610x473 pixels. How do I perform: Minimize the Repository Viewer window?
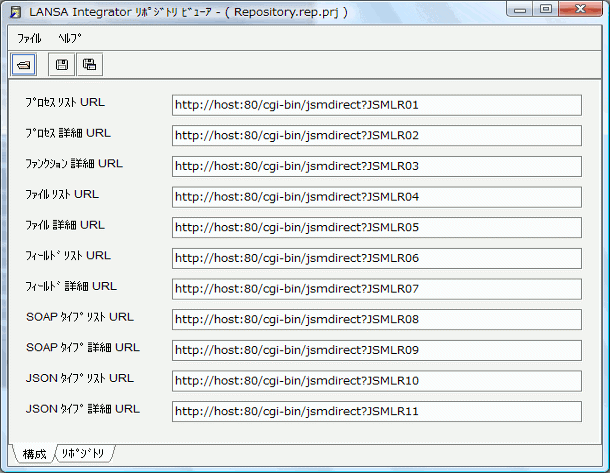point(520,9)
